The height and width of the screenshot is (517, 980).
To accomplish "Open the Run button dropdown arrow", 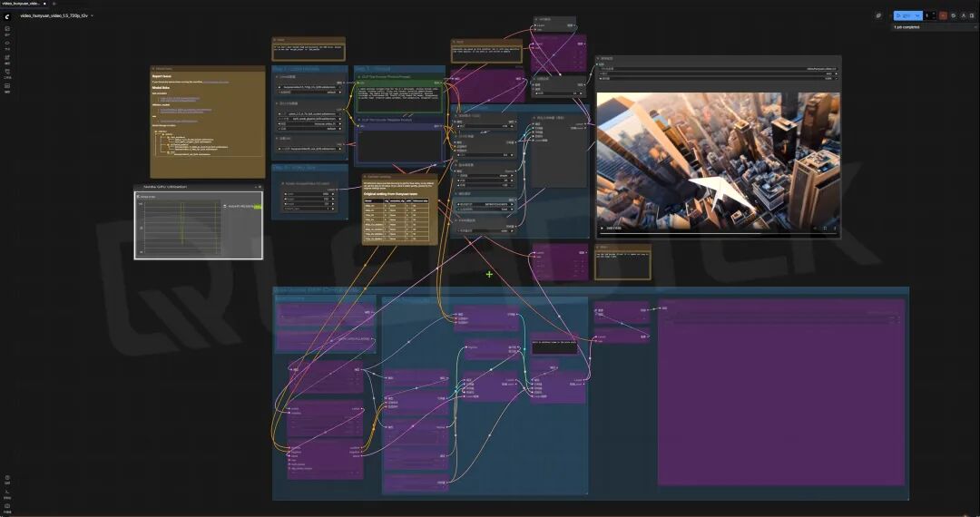I will [x=917, y=15].
